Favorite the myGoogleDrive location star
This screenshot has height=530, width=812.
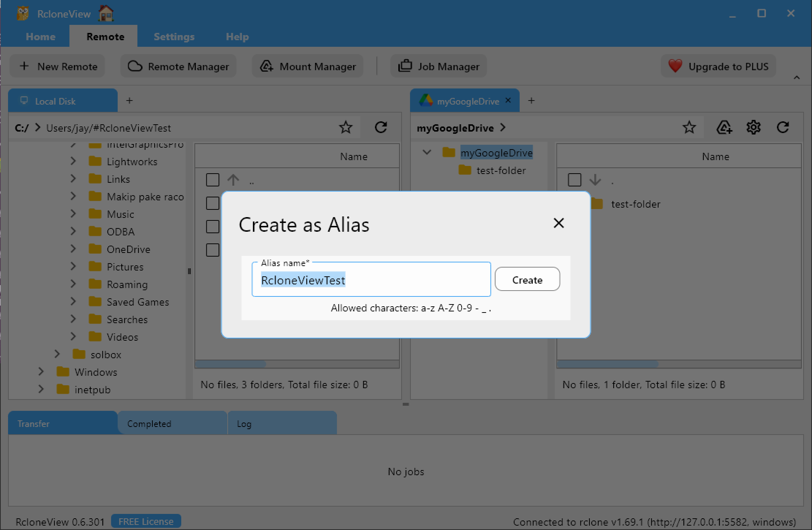pyautogui.click(x=689, y=128)
